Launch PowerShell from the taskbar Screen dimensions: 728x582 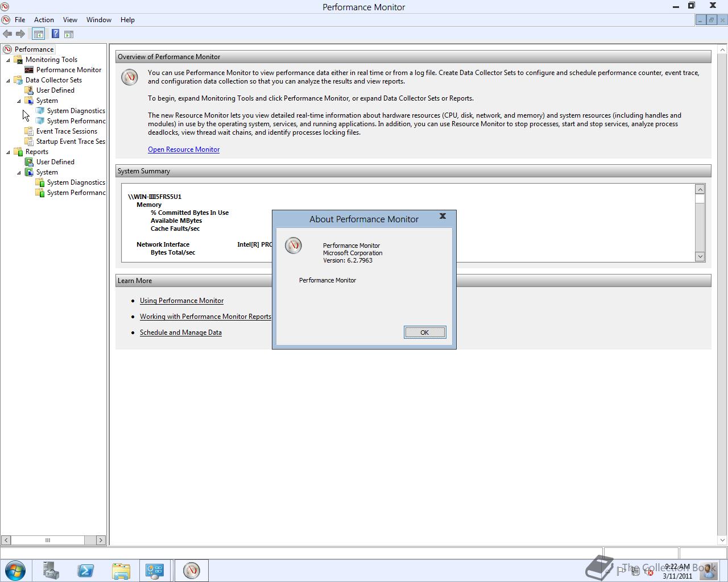click(x=86, y=570)
